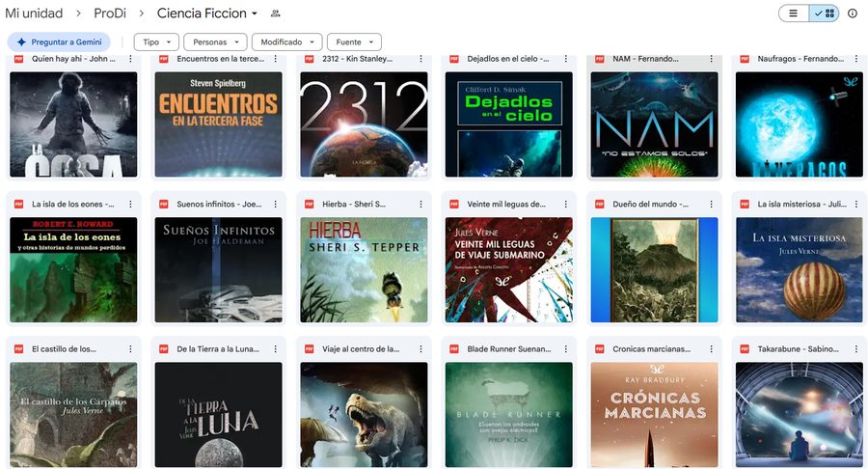
Task: Select Takarabune space window cover thumbnail
Action: pyautogui.click(x=800, y=415)
